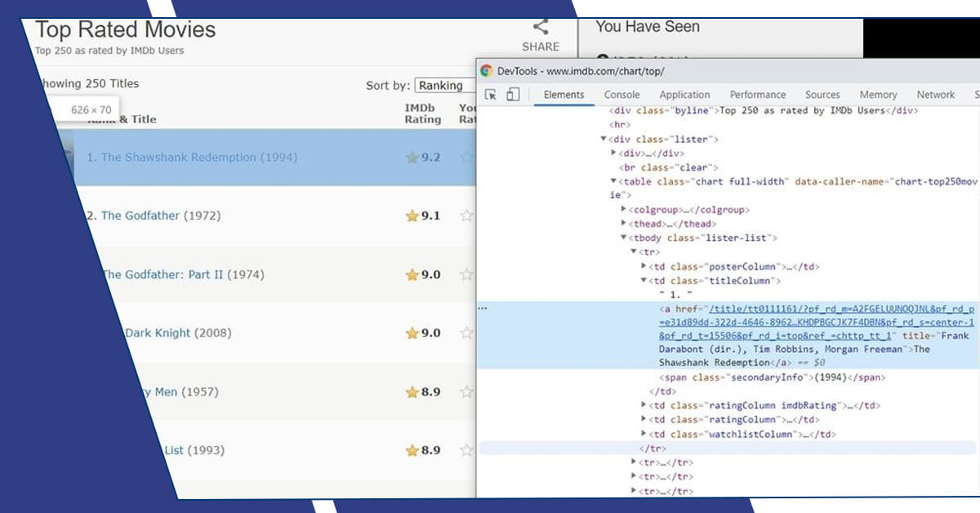The width and height of the screenshot is (980, 513).
Task: Collapse the td class="titleColumn" node
Action: pyautogui.click(x=644, y=281)
